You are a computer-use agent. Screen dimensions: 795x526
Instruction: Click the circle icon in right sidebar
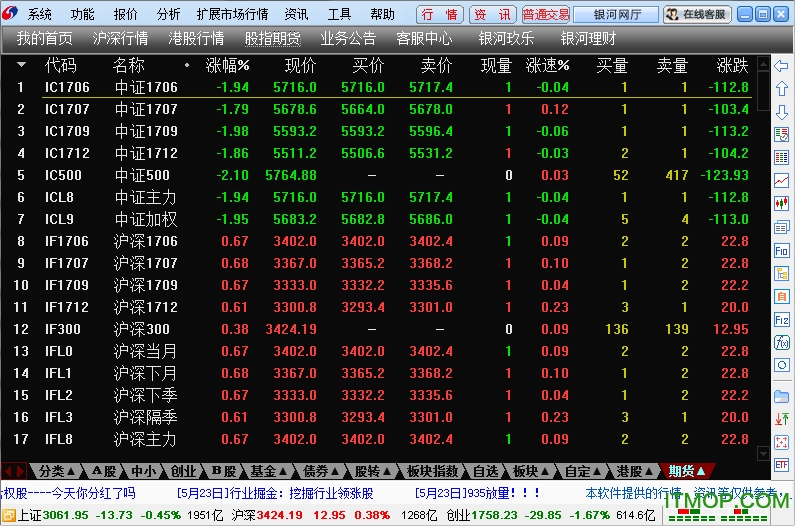coord(781,365)
